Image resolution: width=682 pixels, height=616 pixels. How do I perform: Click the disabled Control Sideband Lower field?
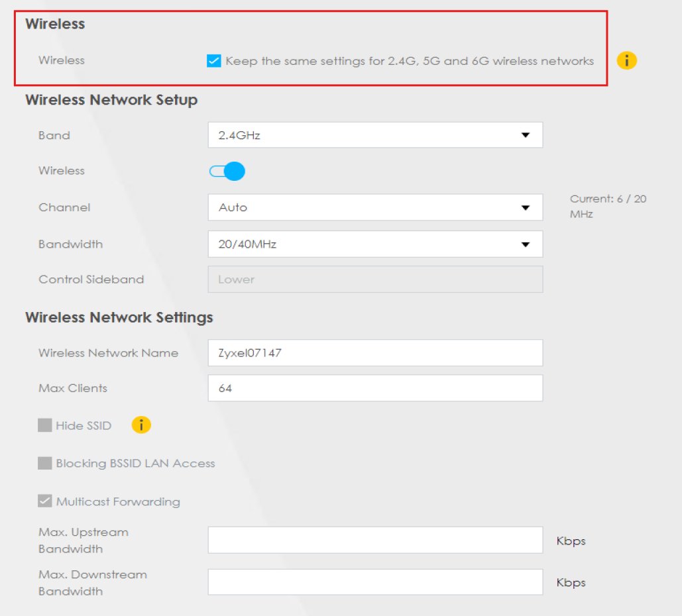[375, 279]
